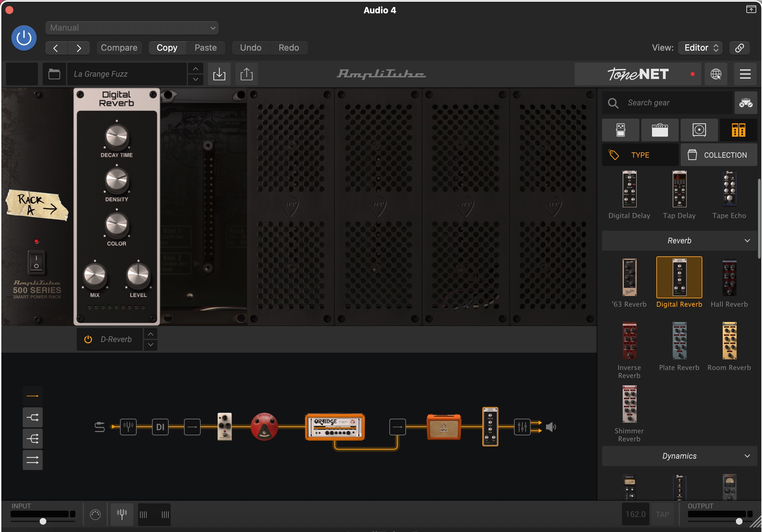Select the single serial signal routing

[33, 396]
